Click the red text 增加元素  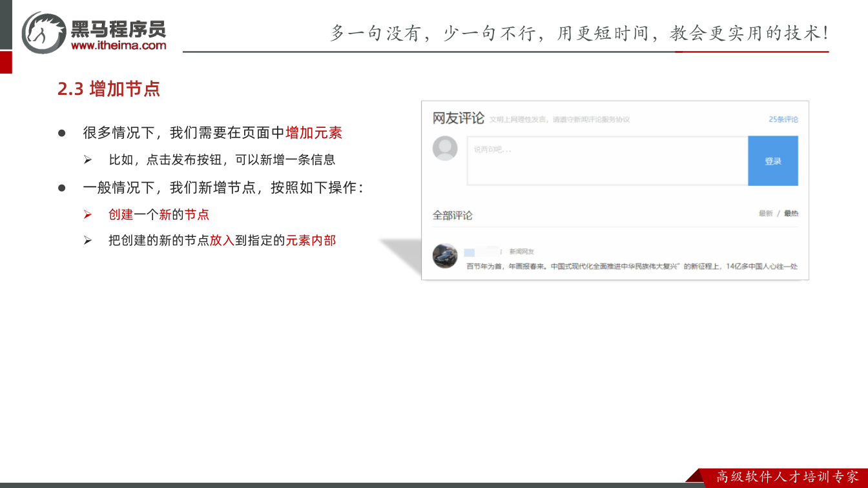click(x=314, y=133)
